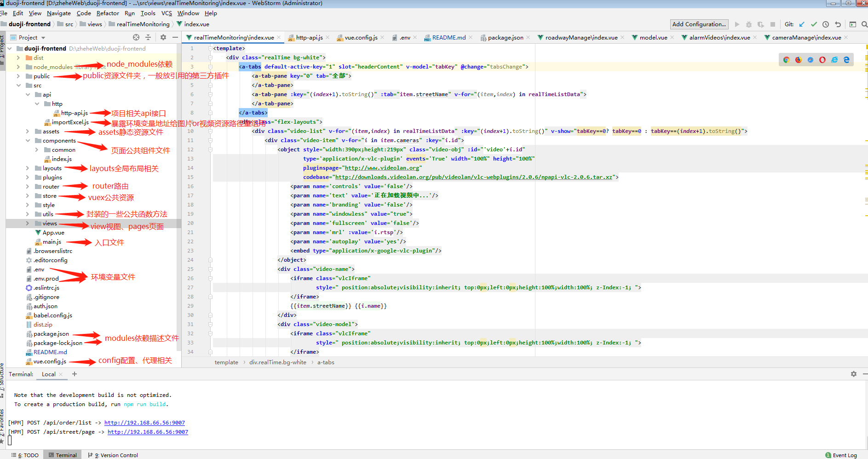The height and width of the screenshot is (459, 868).
Task: Expand the node_modules folder
Action: [x=18, y=67]
